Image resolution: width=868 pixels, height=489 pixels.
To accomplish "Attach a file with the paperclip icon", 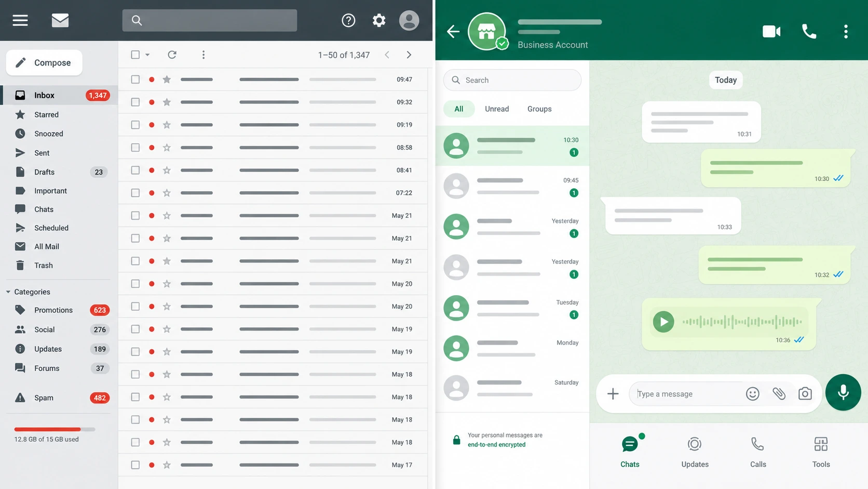I will [x=779, y=394].
